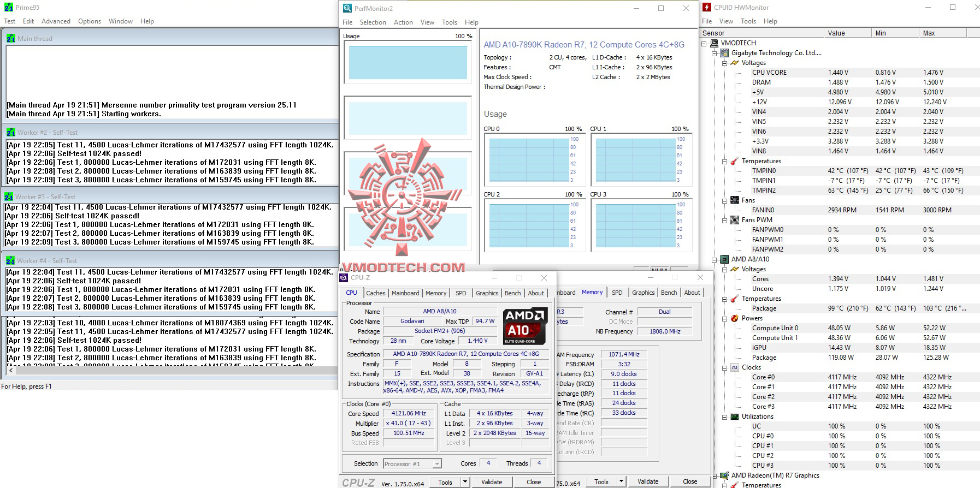Switch to the Mainboard tab in CPU-Z
The image size is (980, 488).
click(405, 293)
